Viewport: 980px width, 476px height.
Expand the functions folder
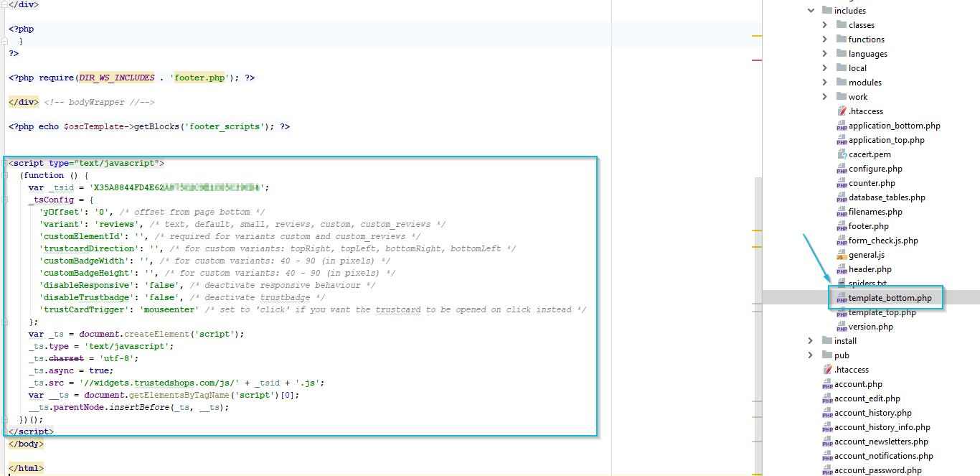click(825, 39)
